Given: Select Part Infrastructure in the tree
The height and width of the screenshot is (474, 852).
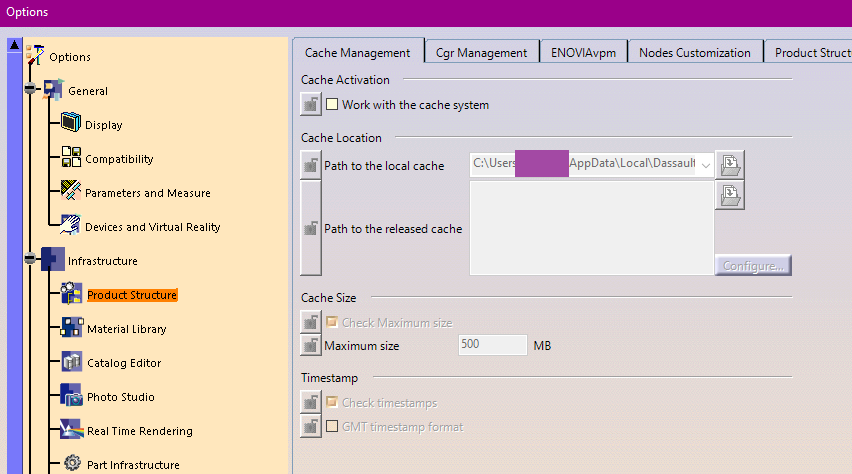Looking at the screenshot, I should [131, 464].
